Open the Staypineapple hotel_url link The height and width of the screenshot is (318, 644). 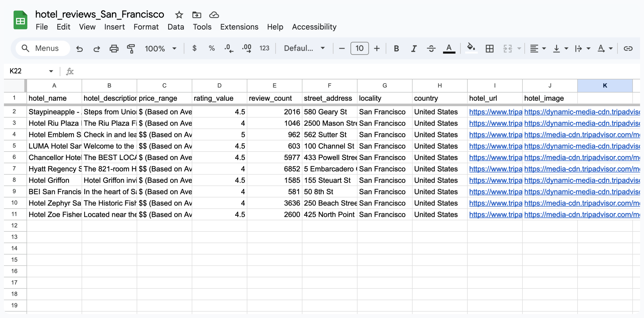click(x=496, y=112)
